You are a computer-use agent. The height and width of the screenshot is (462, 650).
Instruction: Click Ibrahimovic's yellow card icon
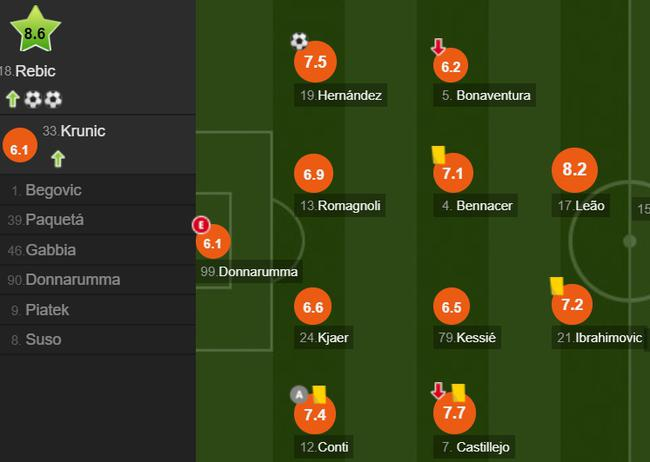[x=556, y=286]
